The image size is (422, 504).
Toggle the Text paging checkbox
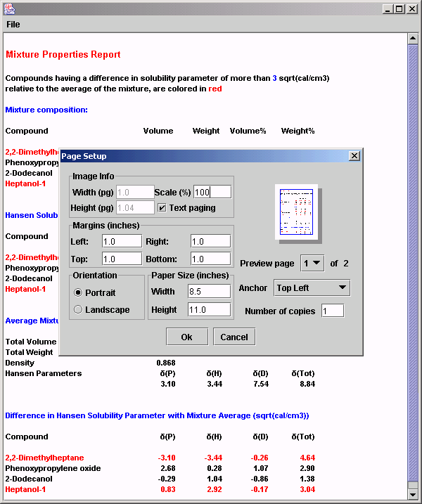[x=162, y=208]
